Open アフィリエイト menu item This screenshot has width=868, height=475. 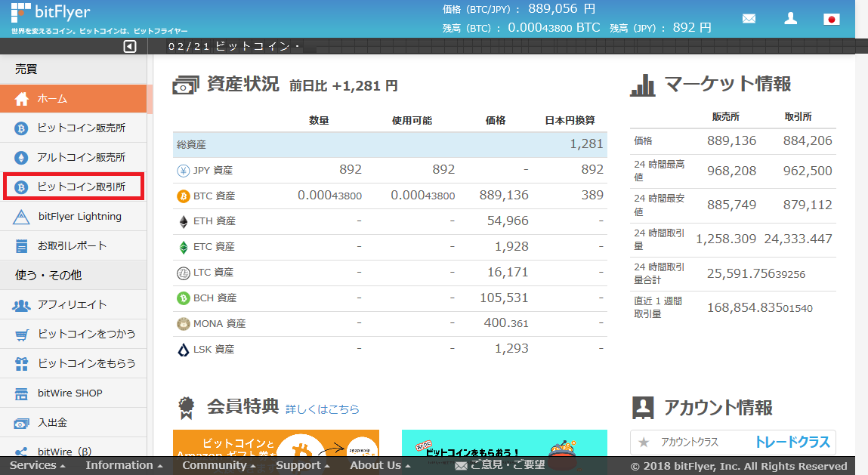tap(73, 305)
